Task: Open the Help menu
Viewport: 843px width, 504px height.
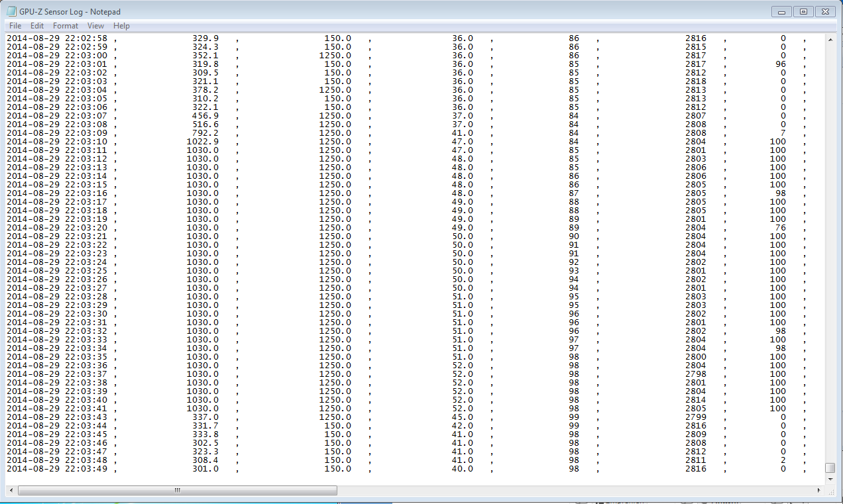Action: (x=121, y=26)
